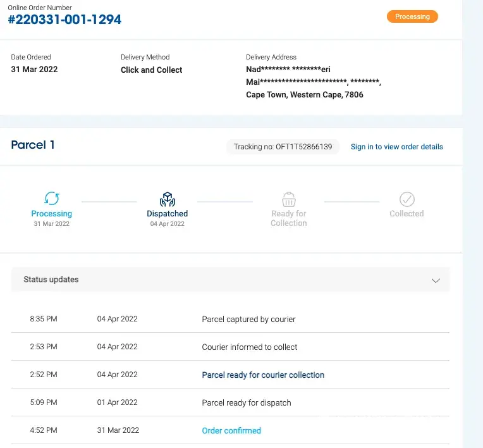The height and width of the screenshot is (448, 483).
Task: Select order number #220331-001-1294
Action: (x=64, y=20)
